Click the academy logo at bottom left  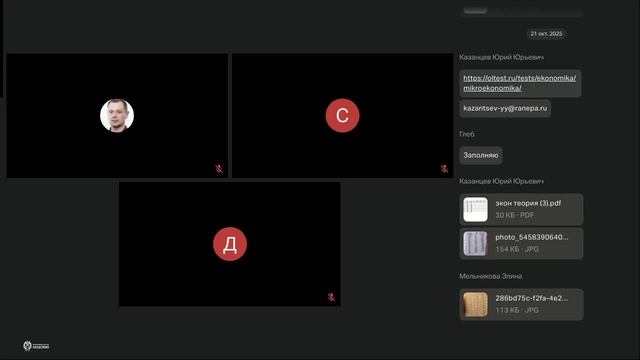tap(36, 346)
